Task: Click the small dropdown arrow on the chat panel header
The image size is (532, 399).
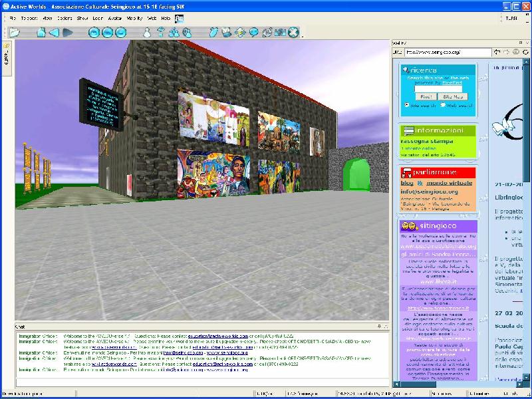Action: pos(385,327)
